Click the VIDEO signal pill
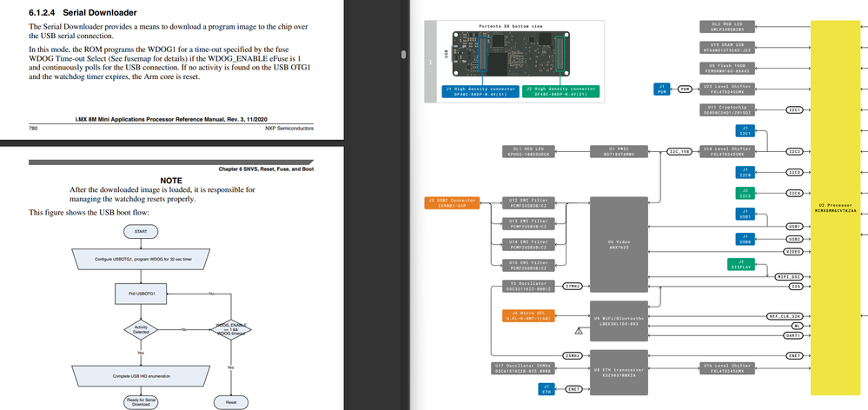The image size is (868, 410). [x=794, y=252]
